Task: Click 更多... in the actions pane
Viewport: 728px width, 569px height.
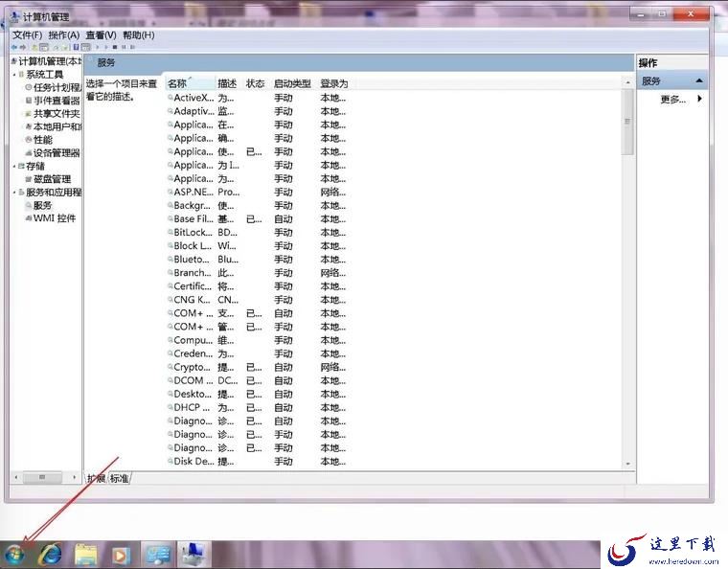Action: [x=672, y=99]
